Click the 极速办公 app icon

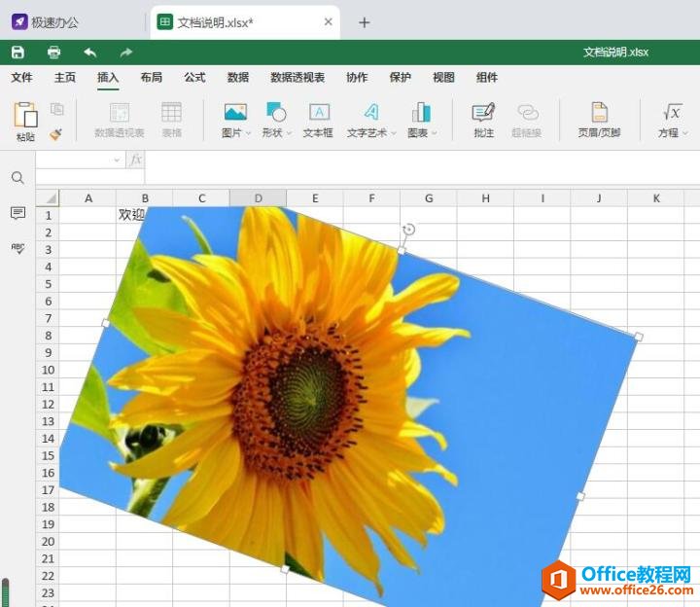point(19,21)
